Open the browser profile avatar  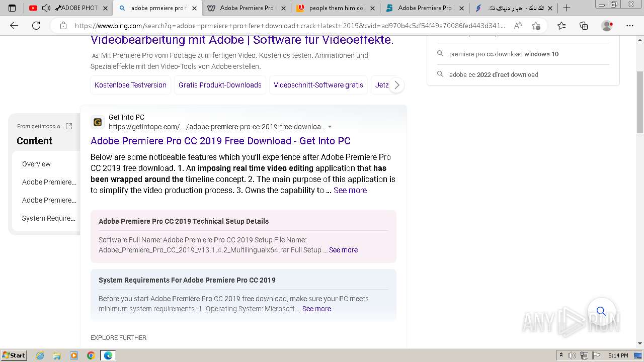coord(607,26)
